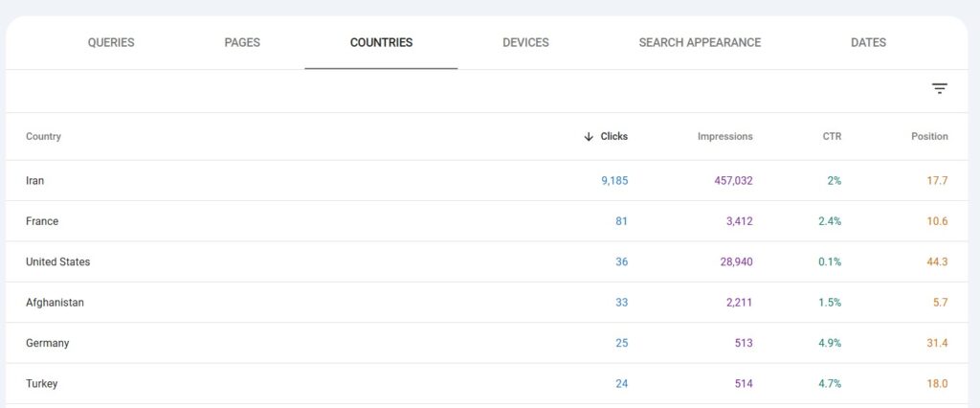Screen dimensions: 980x408
Task: Select the Iran country row
Action: [35, 181]
